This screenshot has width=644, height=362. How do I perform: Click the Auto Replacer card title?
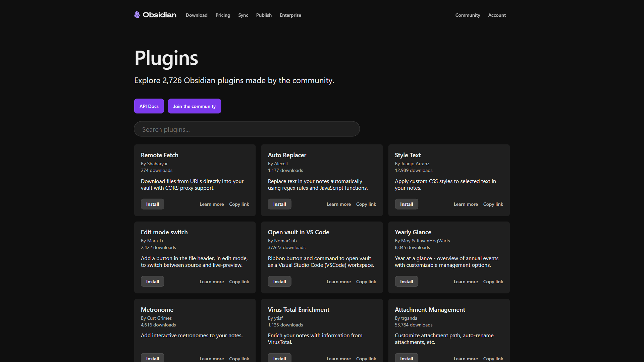(x=287, y=155)
